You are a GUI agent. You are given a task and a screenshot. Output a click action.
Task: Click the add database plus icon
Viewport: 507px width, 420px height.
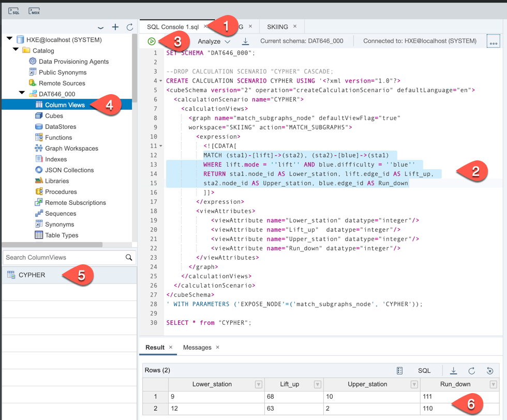point(115,27)
